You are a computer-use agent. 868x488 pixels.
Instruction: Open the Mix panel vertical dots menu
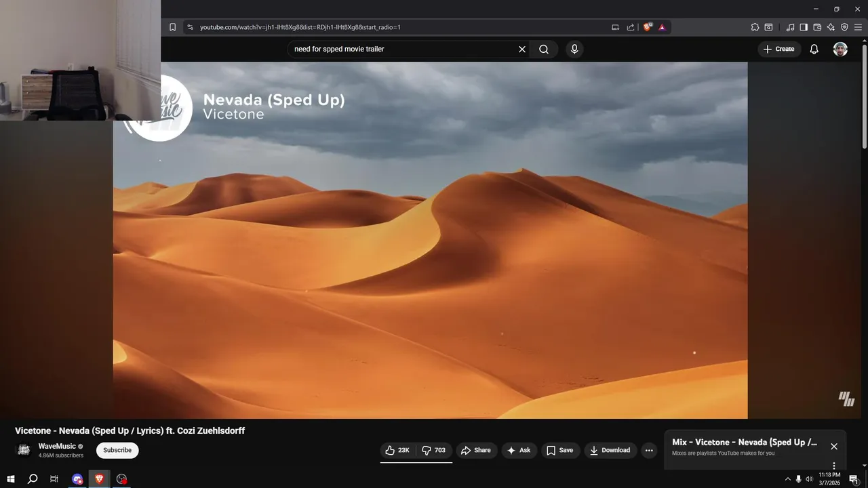click(x=834, y=466)
